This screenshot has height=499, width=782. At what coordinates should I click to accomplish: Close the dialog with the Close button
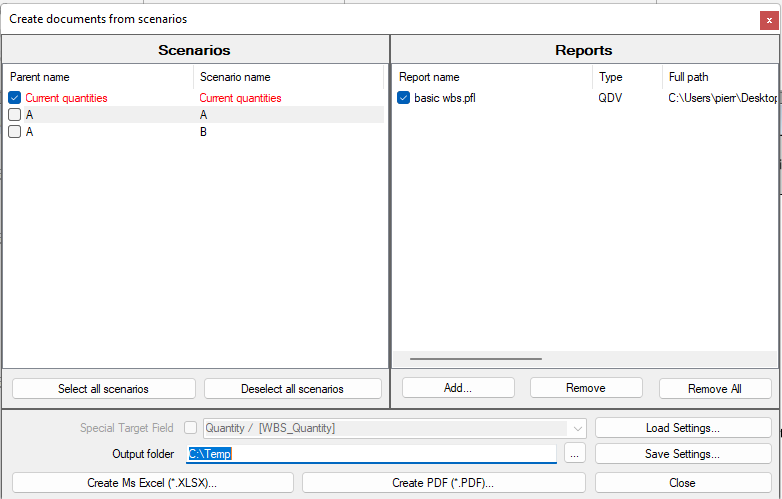click(x=682, y=483)
